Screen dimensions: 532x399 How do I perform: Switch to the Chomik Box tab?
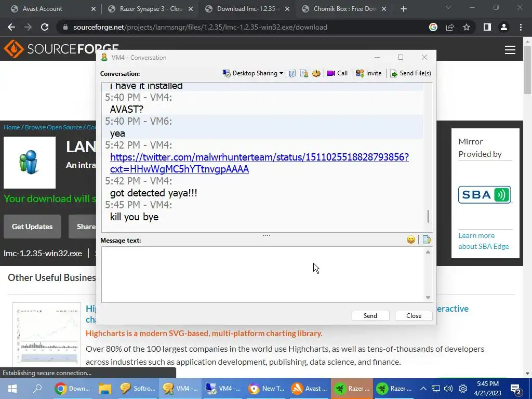tap(345, 9)
